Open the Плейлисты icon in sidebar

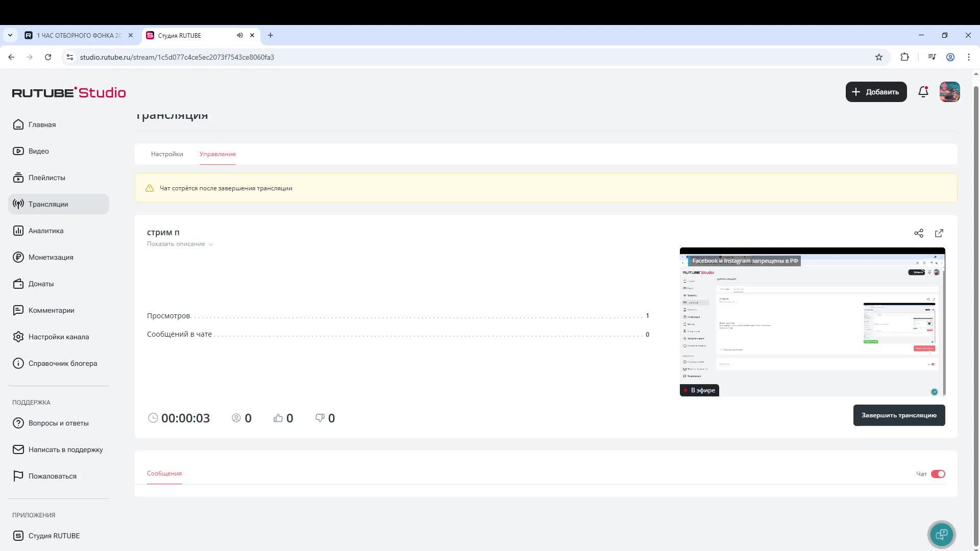(18, 178)
